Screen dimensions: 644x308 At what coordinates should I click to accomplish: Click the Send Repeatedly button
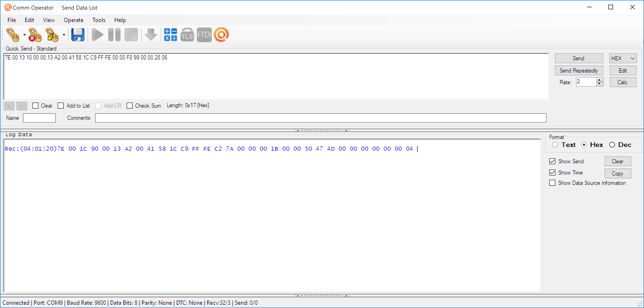(x=579, y=70)
